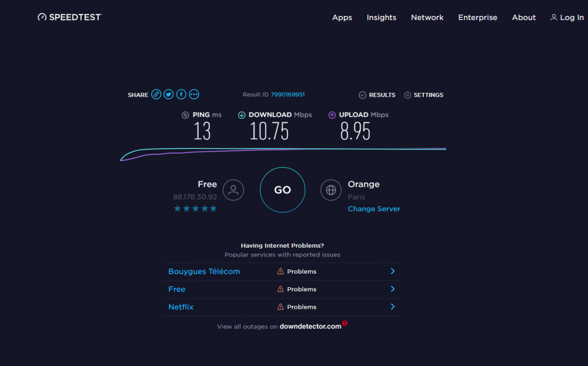Image resolution: width=588 pixels, height=366 pixels.
Task: Rate the Free provider using the stars
Action: 195,208
